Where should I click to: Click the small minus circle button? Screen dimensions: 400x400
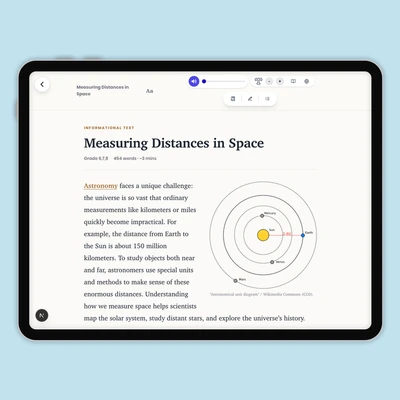click(x=269, y=81)
